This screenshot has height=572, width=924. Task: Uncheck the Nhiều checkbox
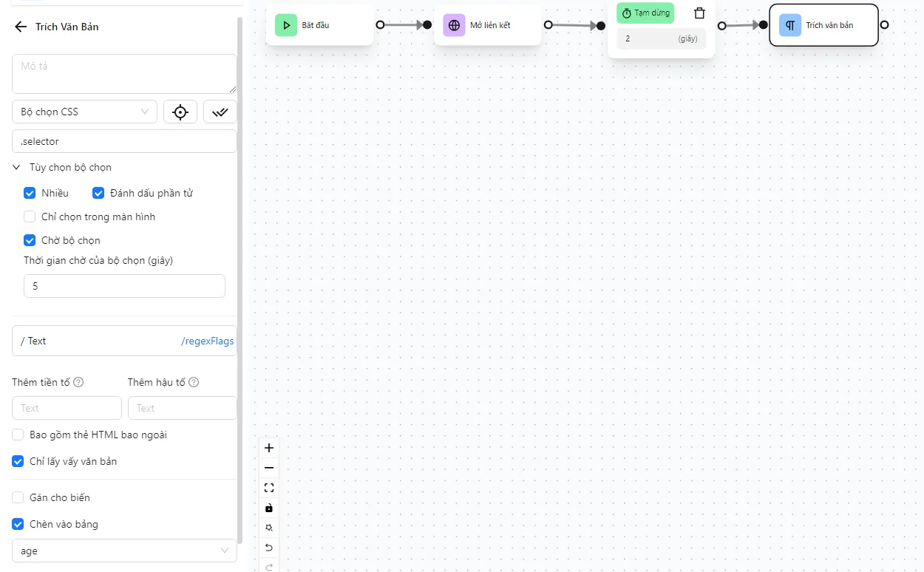point(30,193)
